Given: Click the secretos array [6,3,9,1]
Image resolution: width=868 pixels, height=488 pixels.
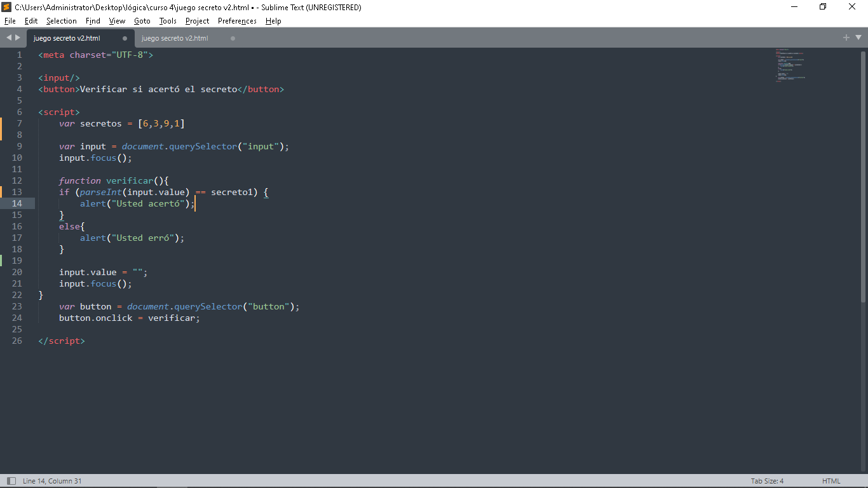Looking at the screenshot, I should pos(161,123).
